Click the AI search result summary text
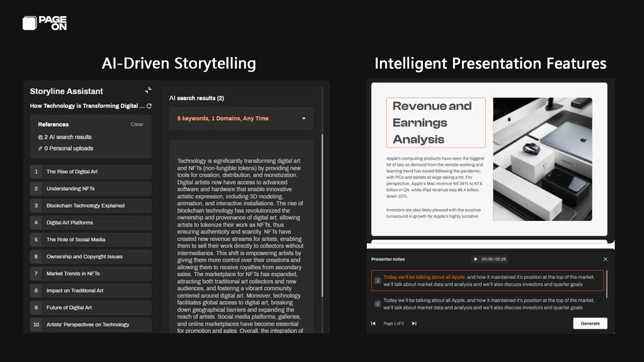The height and width of the screenshot is (362, 644). [240, 246]
